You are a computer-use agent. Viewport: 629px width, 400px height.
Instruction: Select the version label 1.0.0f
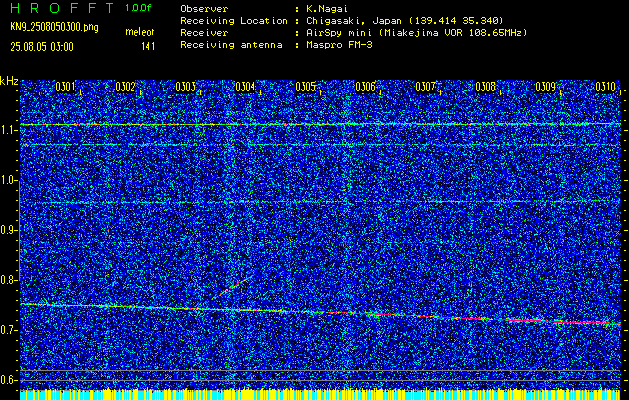tap(138, 8)
